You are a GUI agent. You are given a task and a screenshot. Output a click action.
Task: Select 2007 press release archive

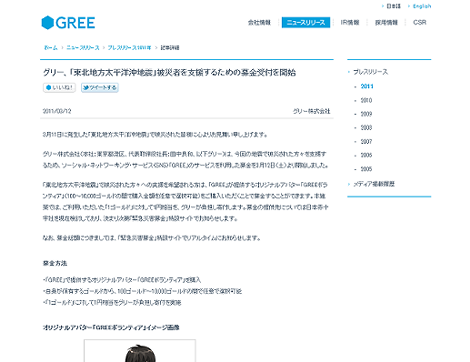(x=366, y=142)
